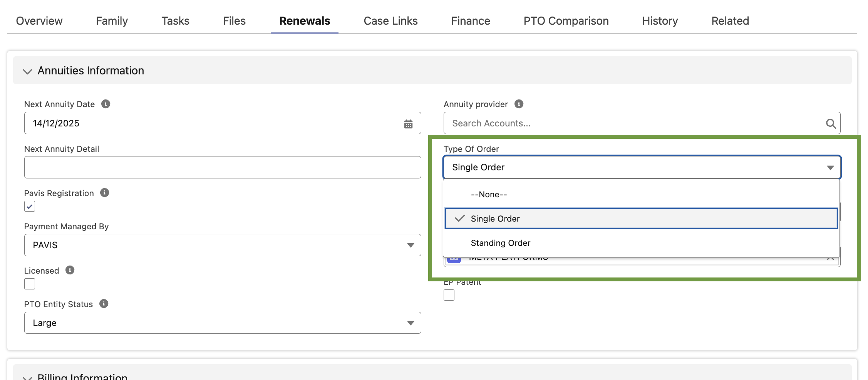
Task: Open the PTO Entity Status dropdown
Action: coord(222,323)
